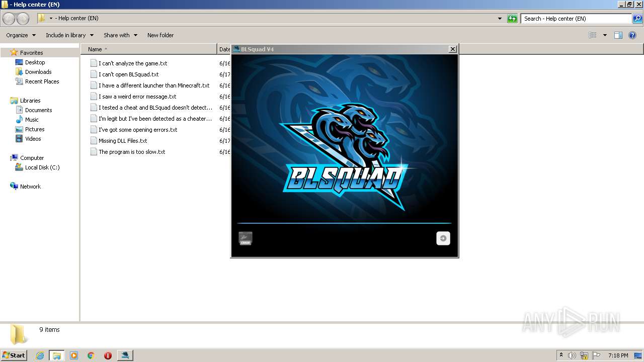
Task: Click in Search Help center field
Action: pyautogui.click(x=576, y=19)
